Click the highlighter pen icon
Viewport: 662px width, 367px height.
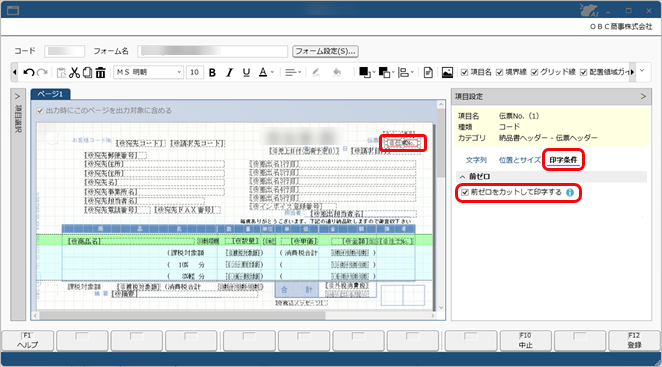point(315,72)
